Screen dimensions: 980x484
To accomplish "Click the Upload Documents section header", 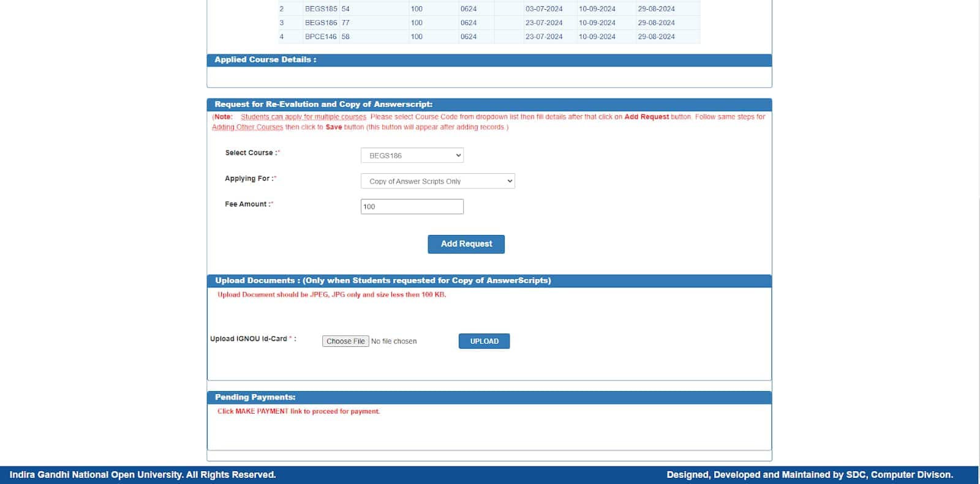I will tap(489, 281).
